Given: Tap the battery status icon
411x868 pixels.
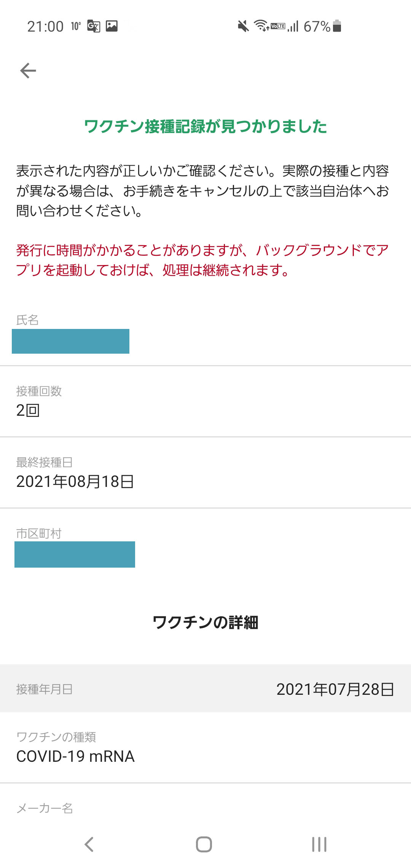Looking at the screenshot, I should click(337, 26).
